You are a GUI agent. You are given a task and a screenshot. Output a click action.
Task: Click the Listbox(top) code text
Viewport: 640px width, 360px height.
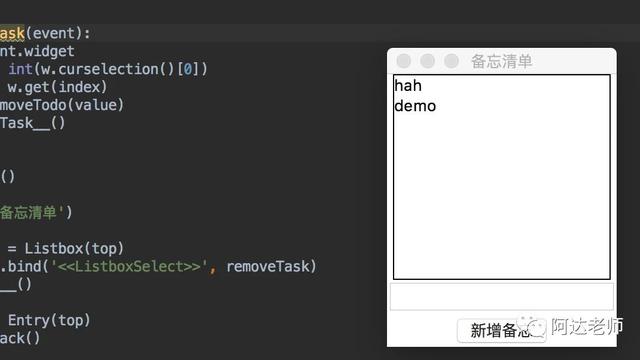tap(74, 249)
